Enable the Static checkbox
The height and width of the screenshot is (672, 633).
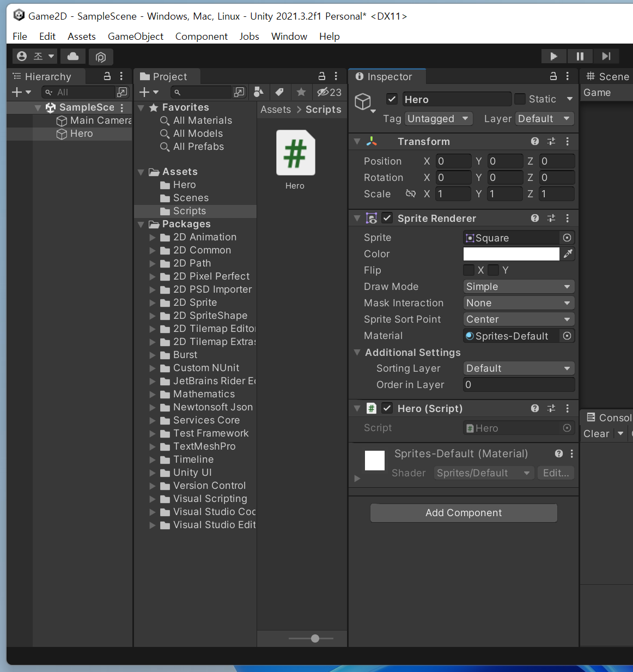[x=520, y=99]
